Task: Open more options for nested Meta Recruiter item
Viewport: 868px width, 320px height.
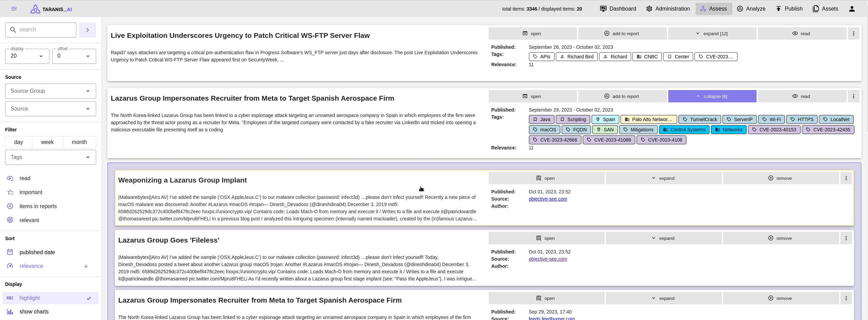Action: (846, 298)
